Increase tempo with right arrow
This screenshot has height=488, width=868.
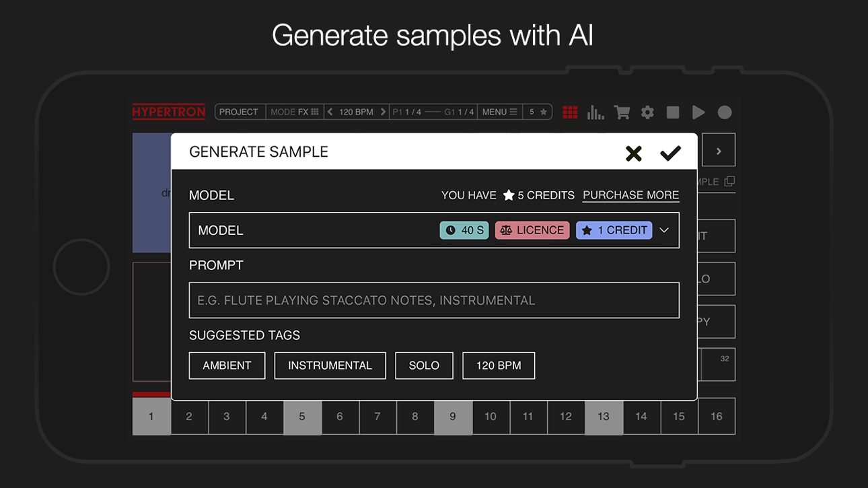click(384, 112)
